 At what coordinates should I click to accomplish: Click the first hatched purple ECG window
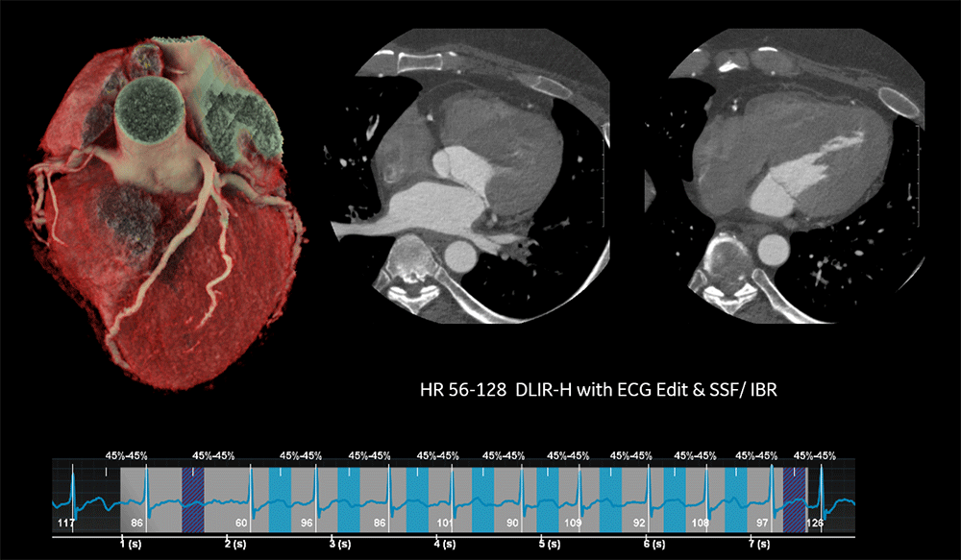193,498
